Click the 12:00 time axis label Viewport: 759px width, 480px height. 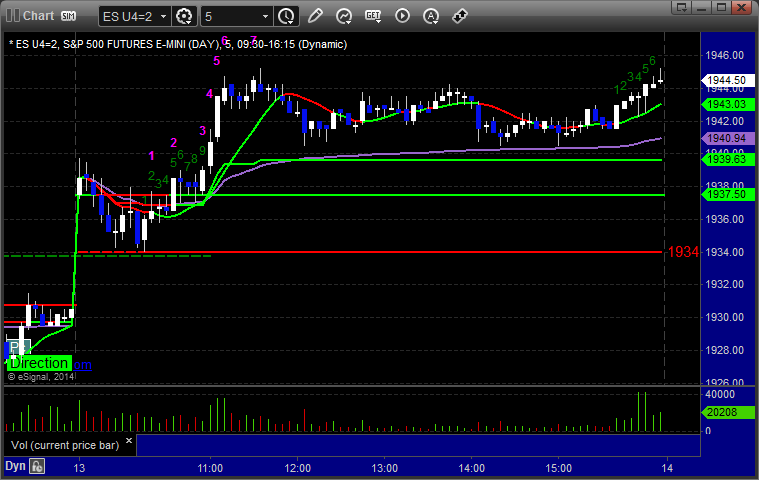click(298, 468)
